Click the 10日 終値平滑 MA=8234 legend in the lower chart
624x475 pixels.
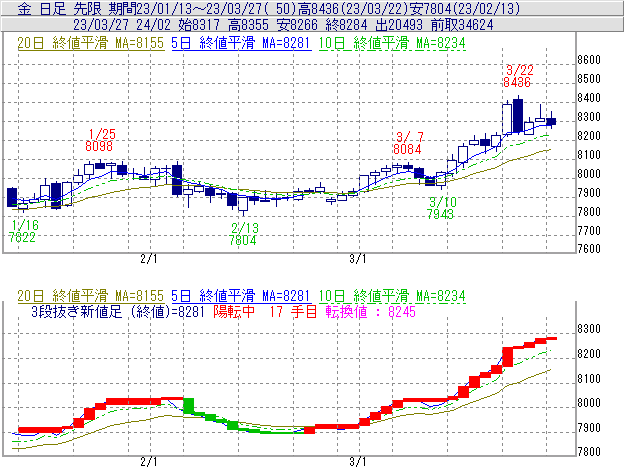coord(392,296)
